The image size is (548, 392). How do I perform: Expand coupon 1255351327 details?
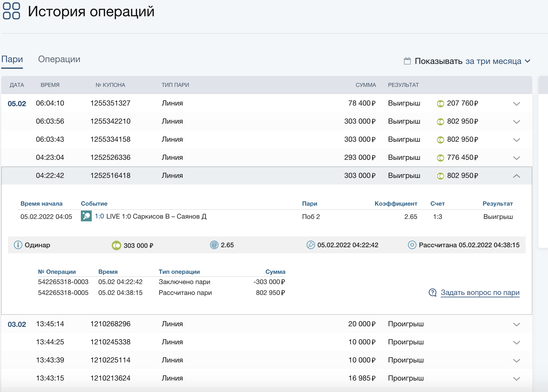click(516, 104)
